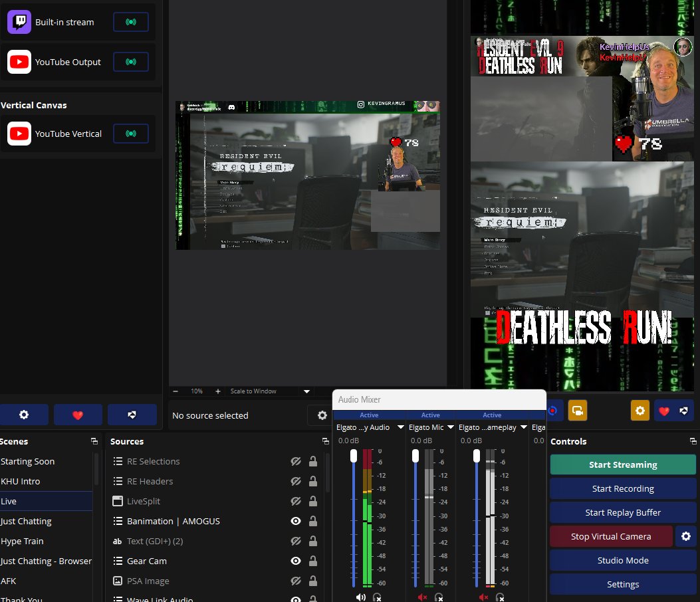Open the blue gear button below YouTube Vertical output
Screen dimensions: 700x602
pos(24,415)
